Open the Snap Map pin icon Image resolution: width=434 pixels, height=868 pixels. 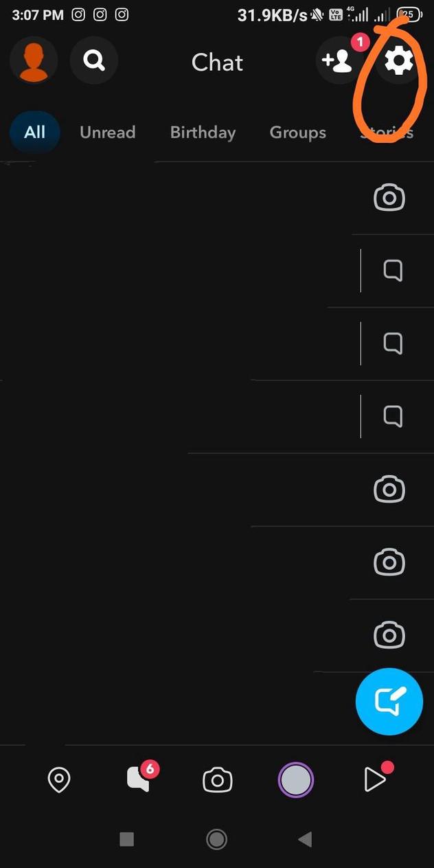(x=59, y=779)
